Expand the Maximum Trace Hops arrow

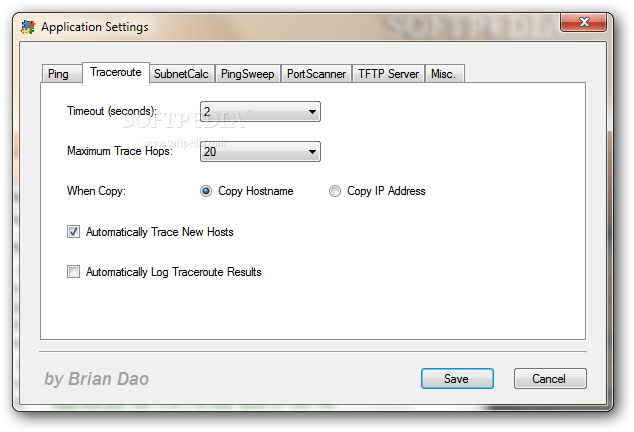[312, 152]
